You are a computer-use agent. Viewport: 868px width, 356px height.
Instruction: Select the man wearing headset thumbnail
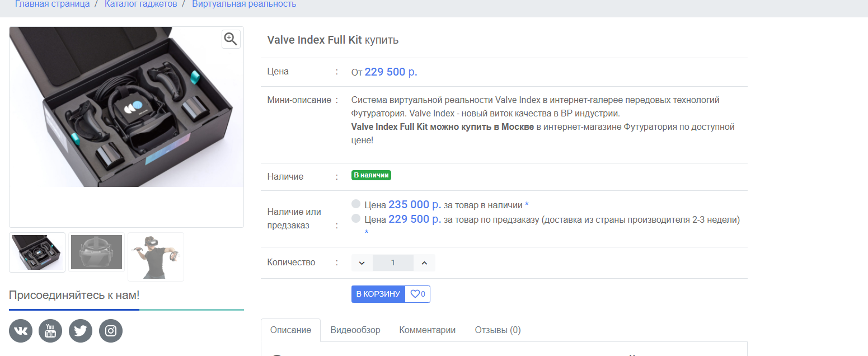156,256
